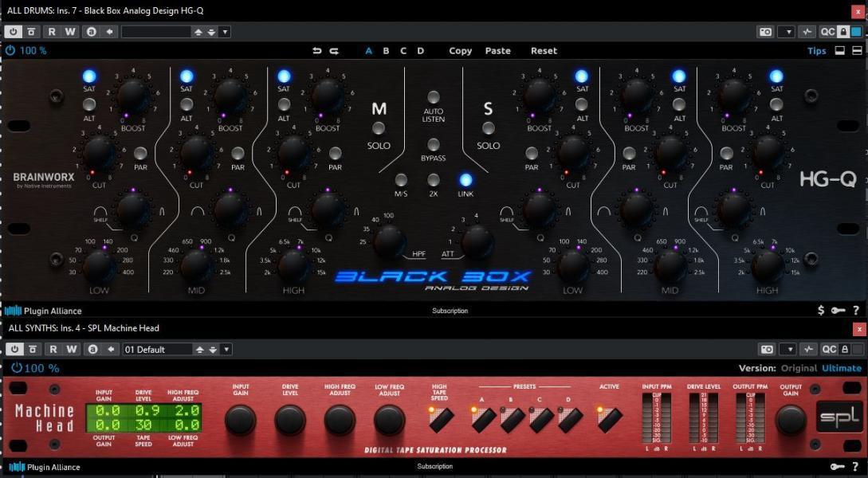Enable Read automation in the HG-Q window
Viewport: 868px width, 478px height.
52,32
